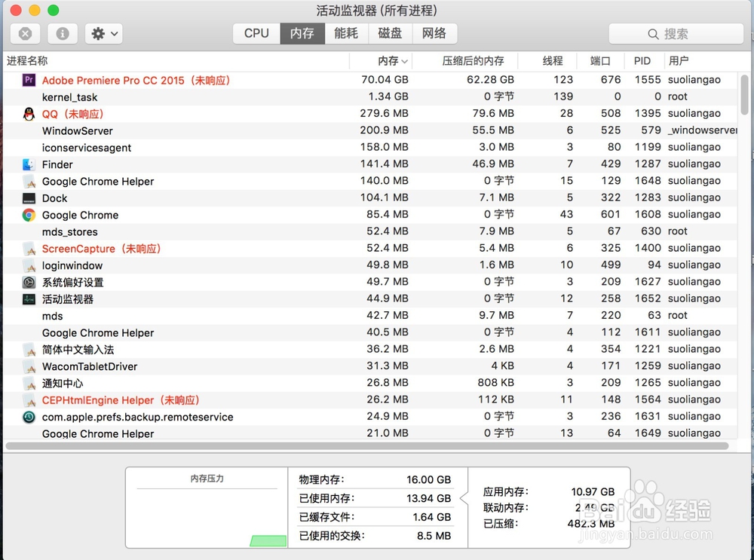
Task: Open the 磁盘 tab
Action: coord(390,33)
